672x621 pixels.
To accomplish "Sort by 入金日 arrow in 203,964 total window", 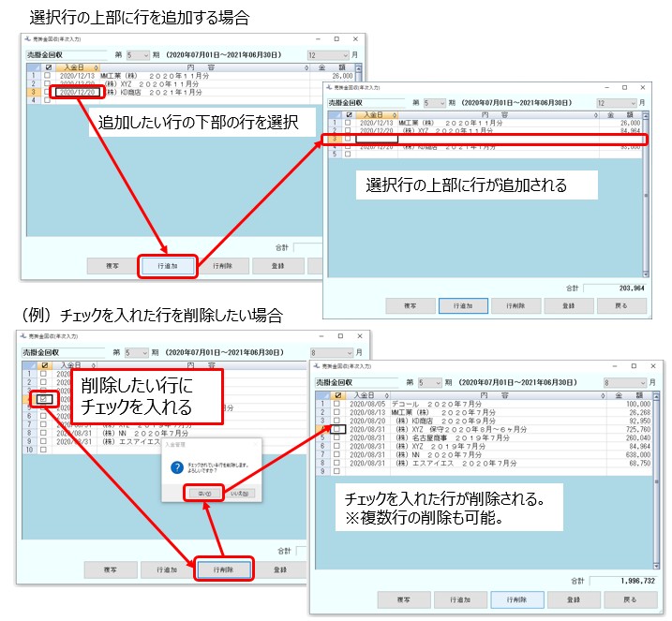I will pos(395,115).
